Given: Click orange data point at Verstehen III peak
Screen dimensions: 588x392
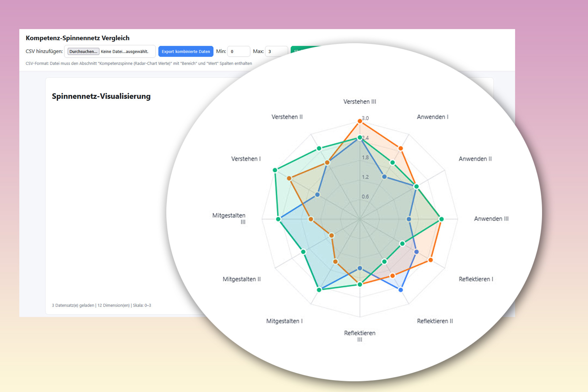Looking at the screenshot, I should pyautogui.click(x=360, y=121).
